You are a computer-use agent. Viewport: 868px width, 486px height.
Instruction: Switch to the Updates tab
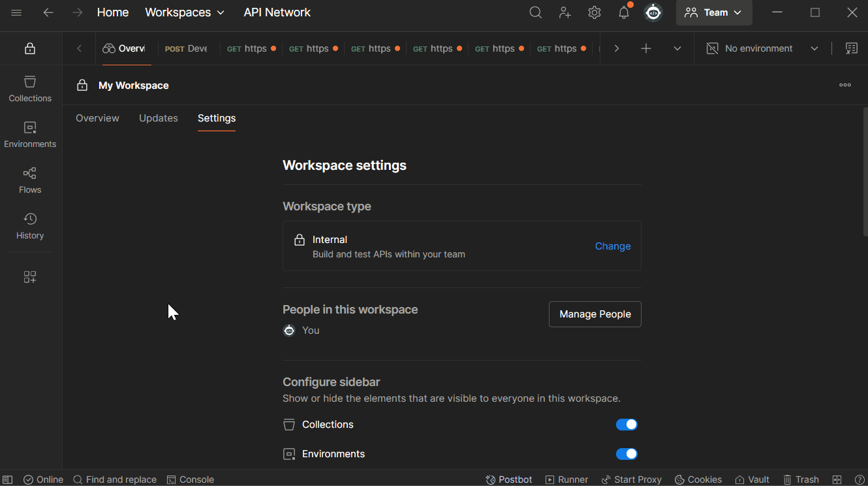159,118
